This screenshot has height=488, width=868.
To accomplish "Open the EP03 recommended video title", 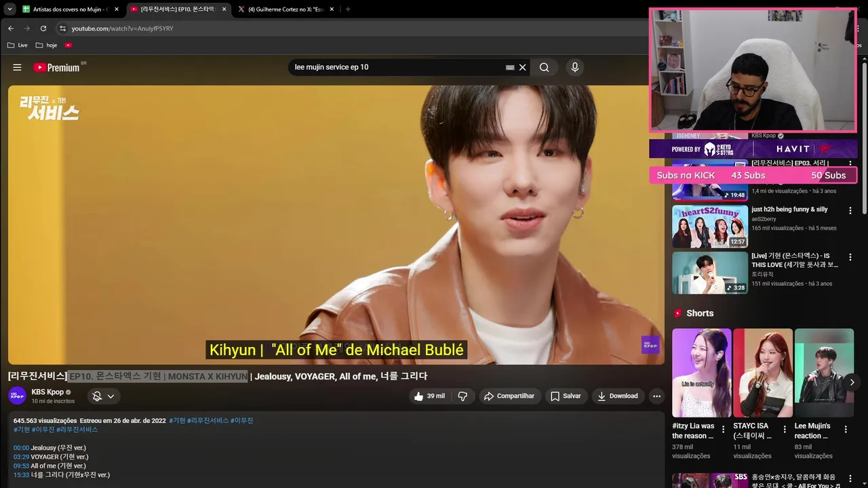I will [x=790, y=163].
